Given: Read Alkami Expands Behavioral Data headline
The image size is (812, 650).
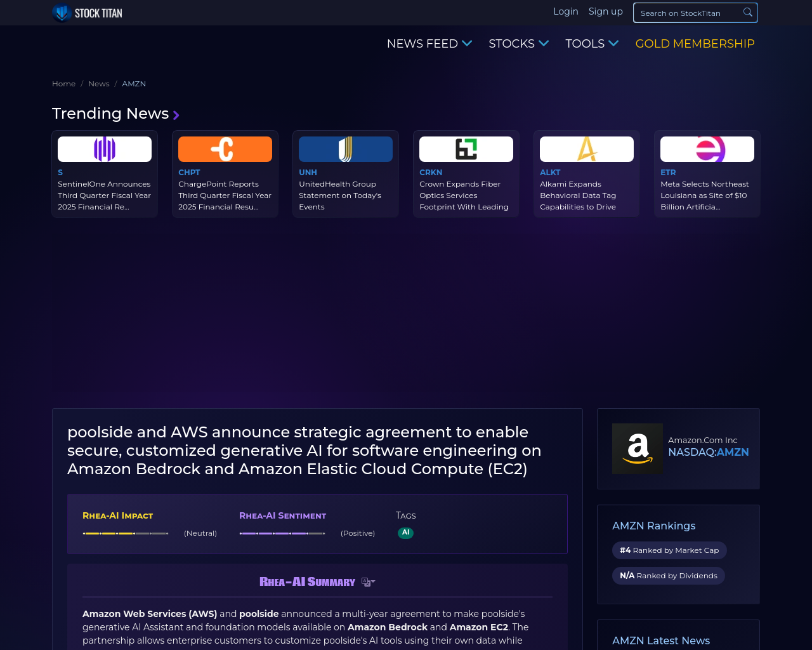Looking at the screenshot, I should tap(578, 196).
